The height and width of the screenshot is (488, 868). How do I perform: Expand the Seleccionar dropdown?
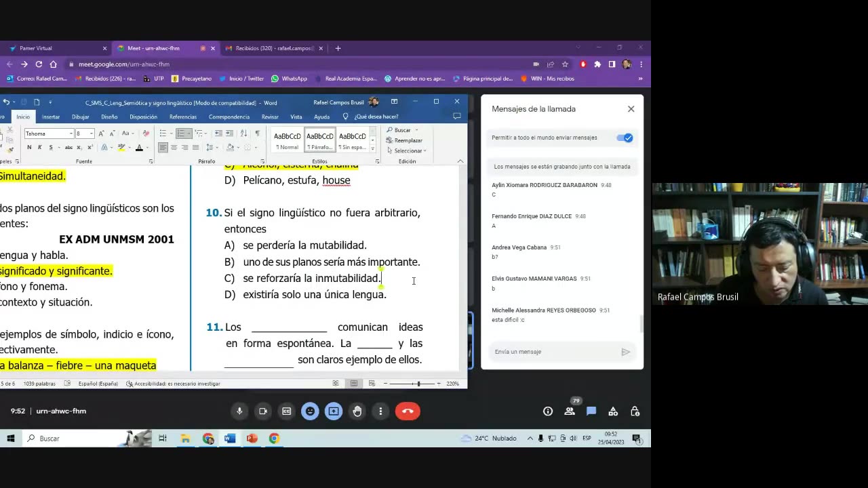425,150
